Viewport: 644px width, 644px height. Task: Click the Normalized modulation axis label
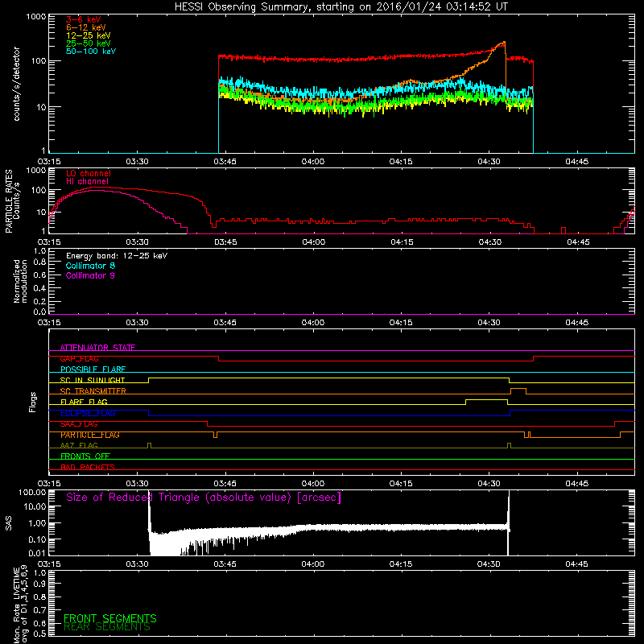click(21, 281)
